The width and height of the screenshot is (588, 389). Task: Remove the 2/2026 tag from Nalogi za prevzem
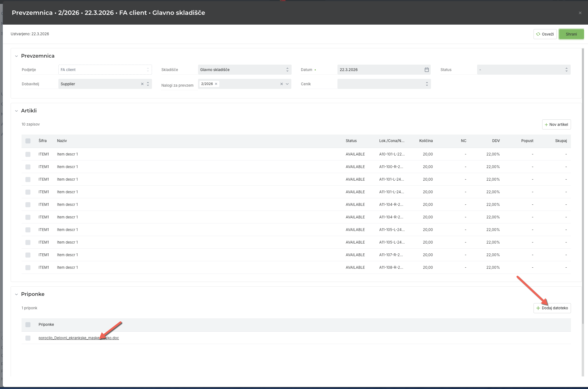click(x=216, y=84)
